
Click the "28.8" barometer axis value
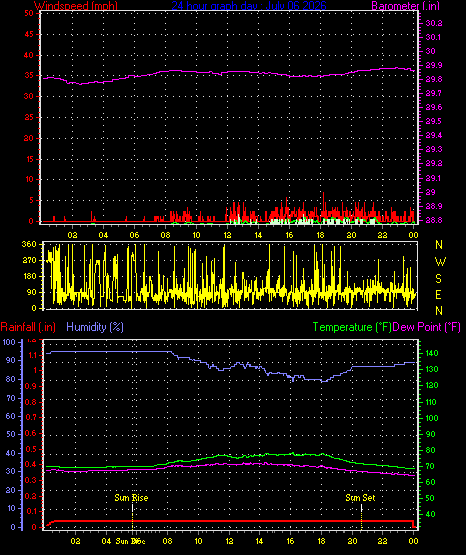(434, 220)
